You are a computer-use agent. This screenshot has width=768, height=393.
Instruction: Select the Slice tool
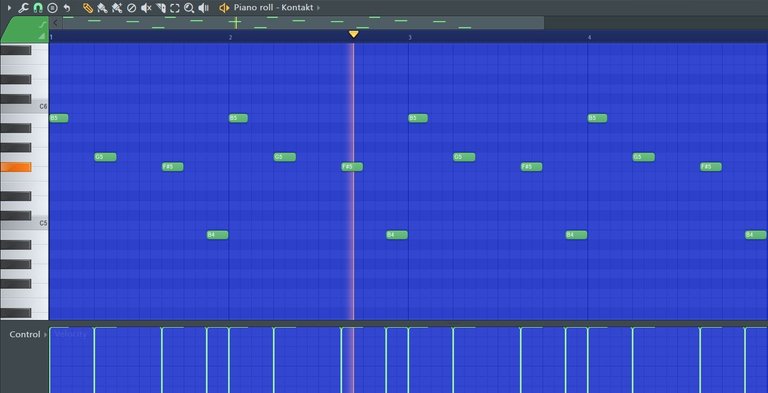click(161, 8)
